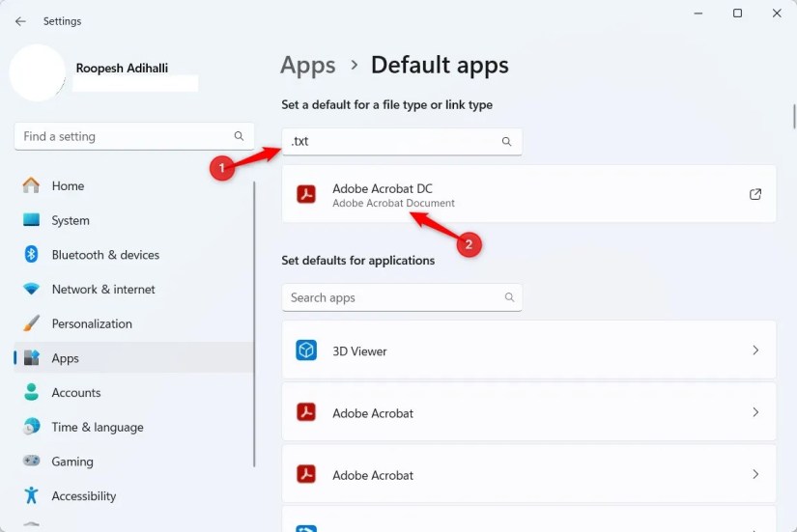Click the Gaming controller icon

tap(31, 461)
